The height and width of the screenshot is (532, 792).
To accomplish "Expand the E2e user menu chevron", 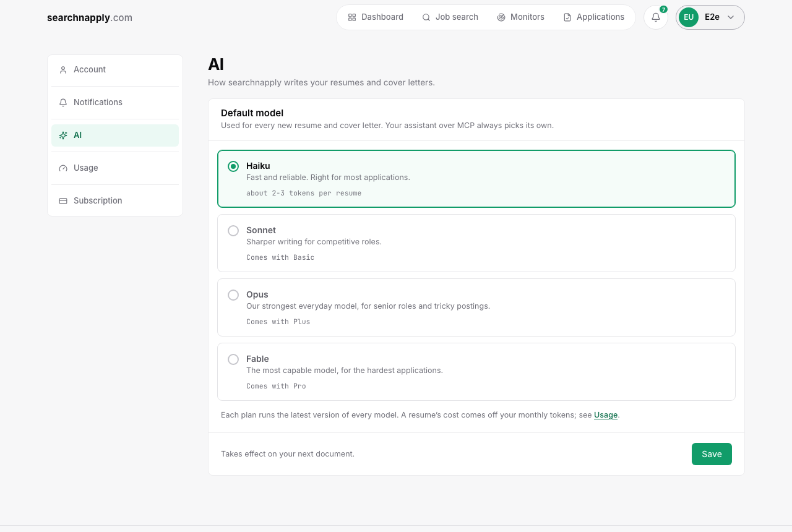I will click(731, 17).
